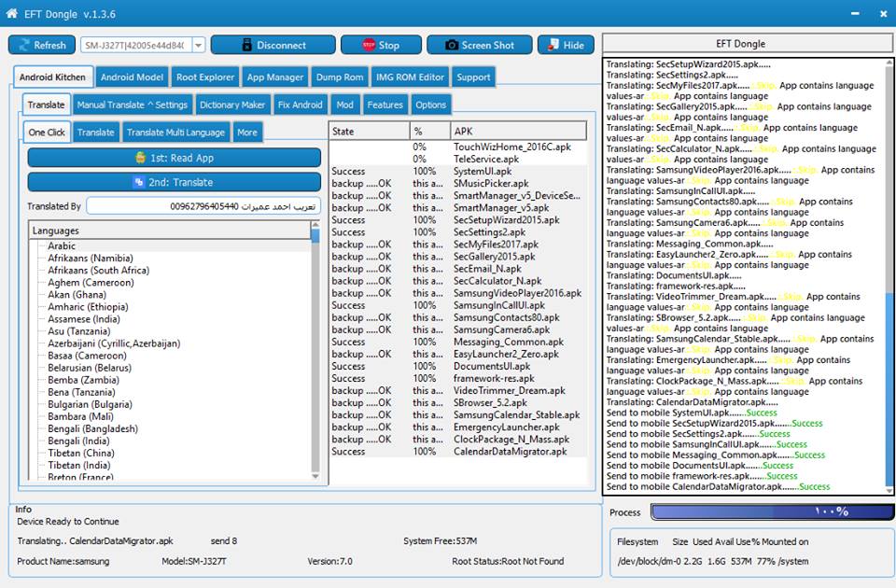Viewport: 896px width, 588px height.
Task: Switch to Android Kitchen tab
Action: [x=52, y=77]
